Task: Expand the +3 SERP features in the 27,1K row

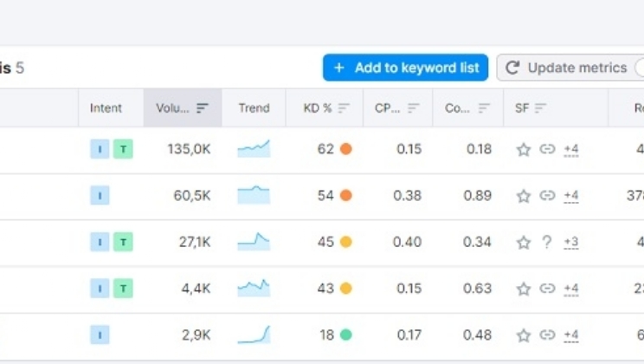Action: [570, 243]
